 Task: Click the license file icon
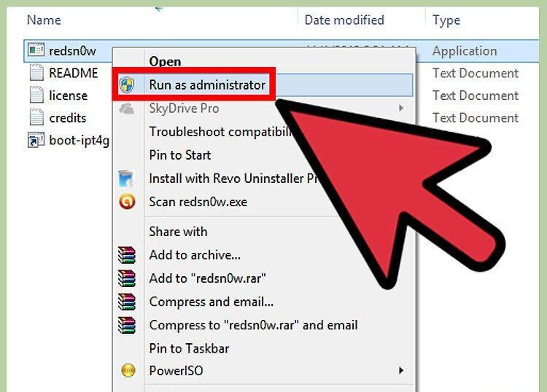click(x=36, y=95)
